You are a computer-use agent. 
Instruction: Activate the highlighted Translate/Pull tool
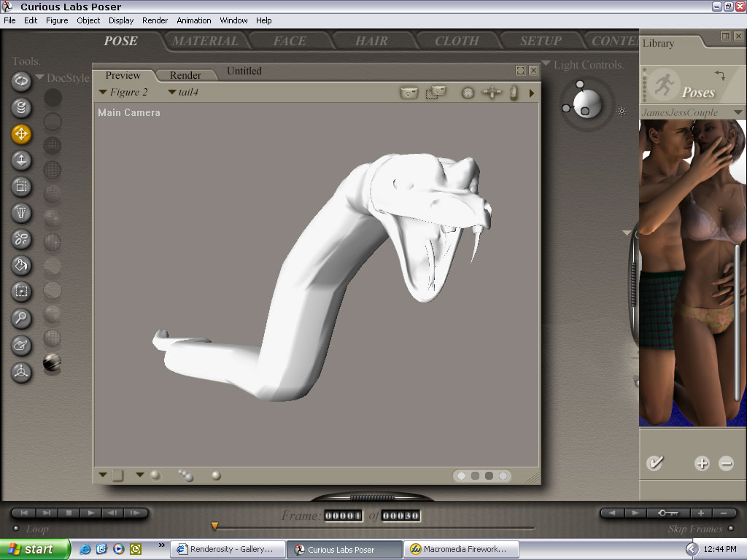(21, 134)
